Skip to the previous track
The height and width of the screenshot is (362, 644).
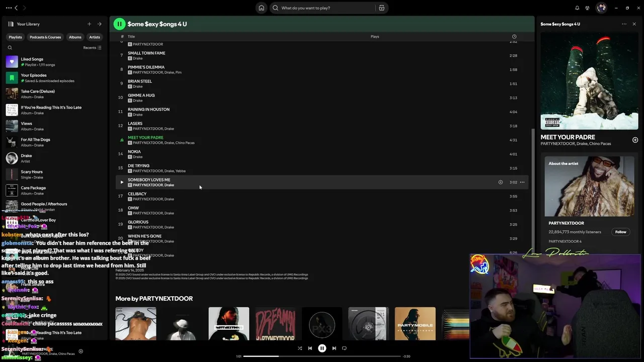click(x=310, y=348)
